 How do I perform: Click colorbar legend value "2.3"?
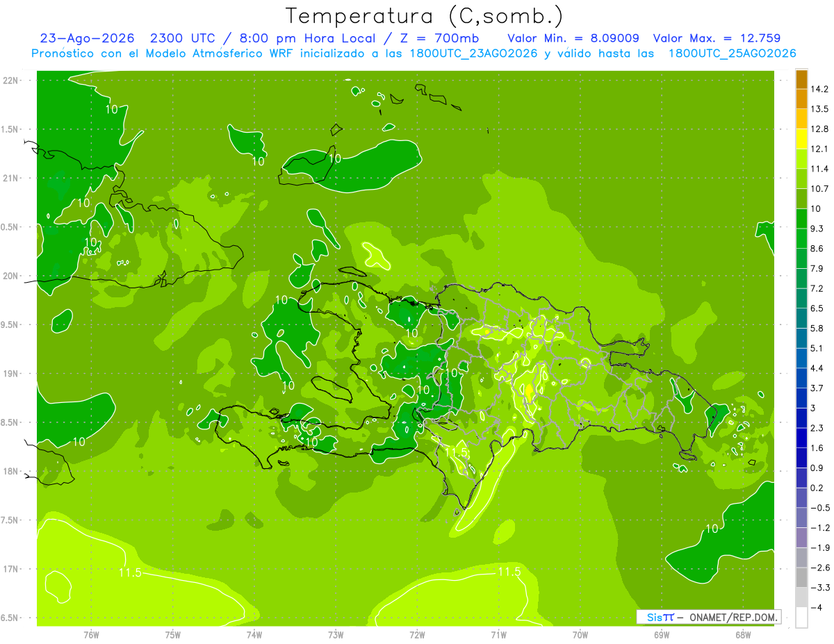click(x=817, y=428)
